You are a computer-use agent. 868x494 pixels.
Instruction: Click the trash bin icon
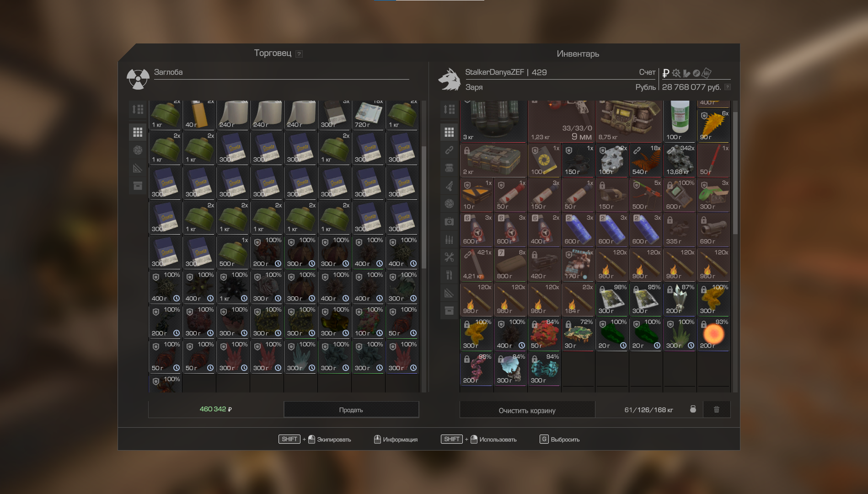click(x=717, y=409)
